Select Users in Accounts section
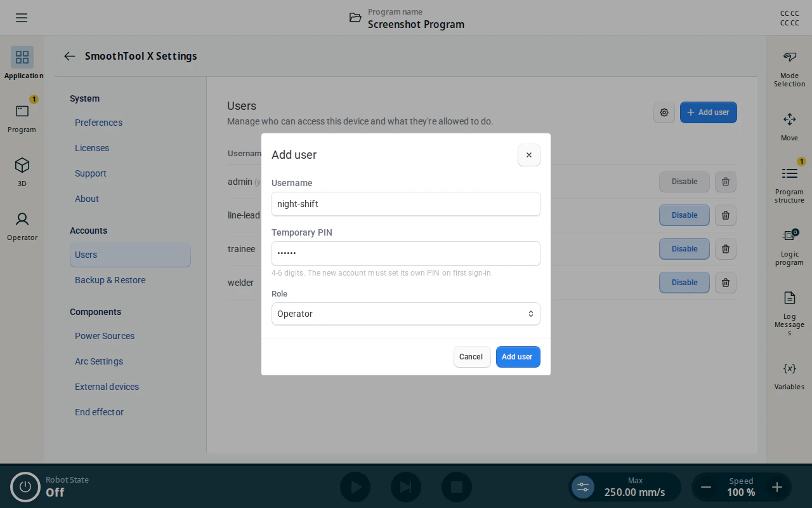The image size is (812, 508). point(130,255)
